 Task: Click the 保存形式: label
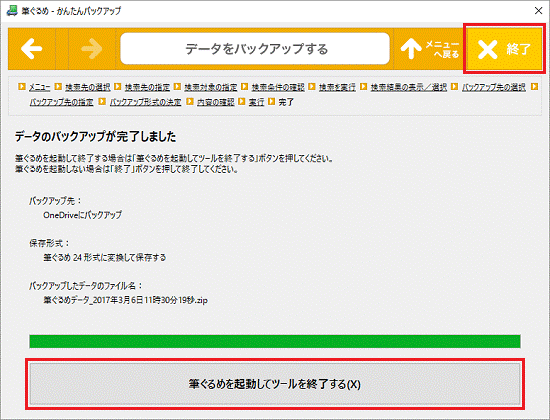pos(49,243)
